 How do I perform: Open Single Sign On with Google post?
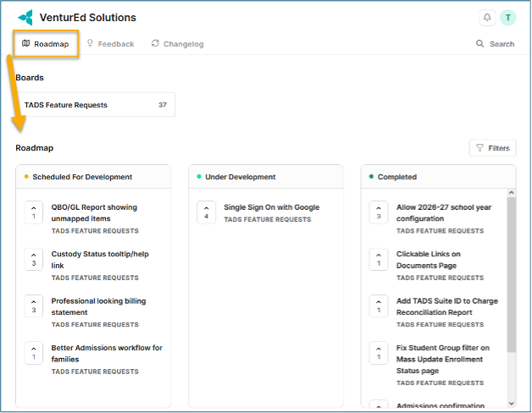tap(271, 207)
